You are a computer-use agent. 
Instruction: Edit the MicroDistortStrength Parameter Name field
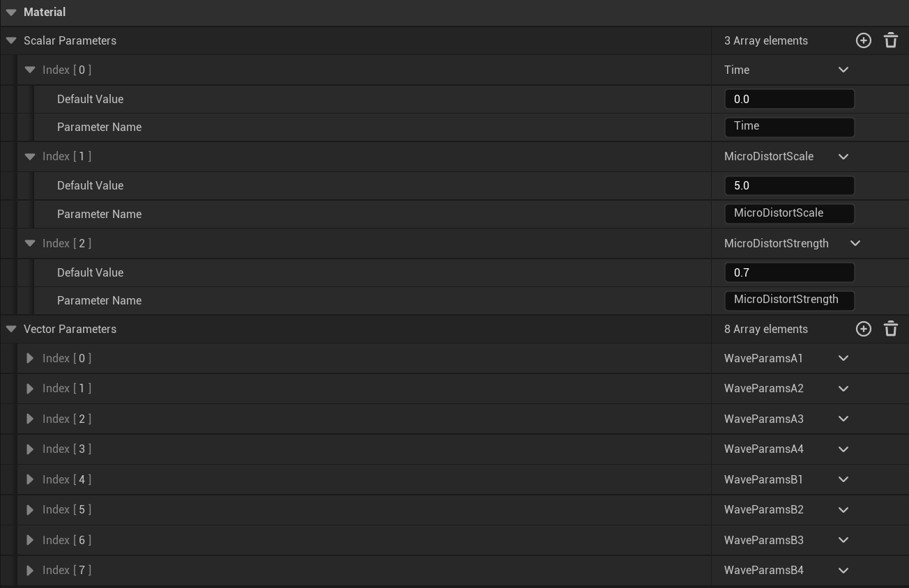(x=789, y=300)
